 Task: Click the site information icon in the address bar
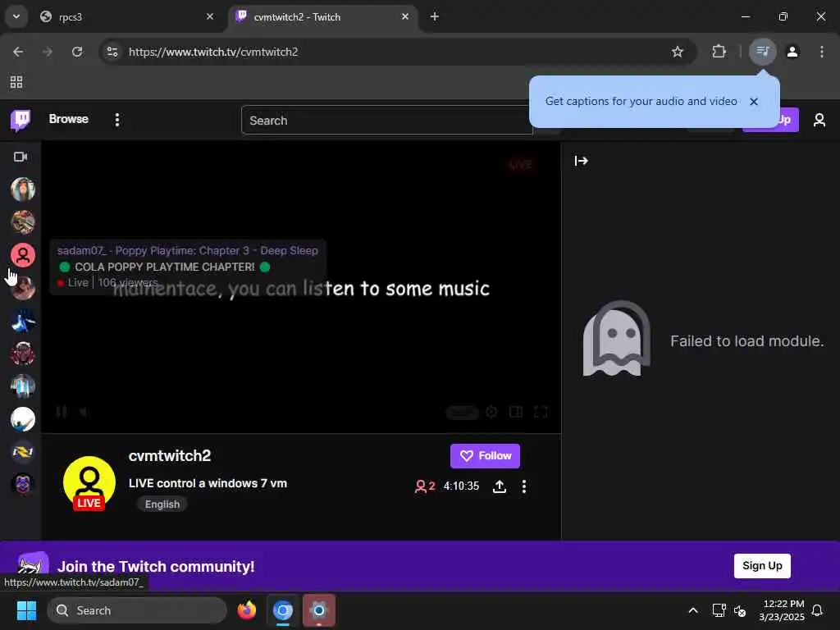coord(112,52)
